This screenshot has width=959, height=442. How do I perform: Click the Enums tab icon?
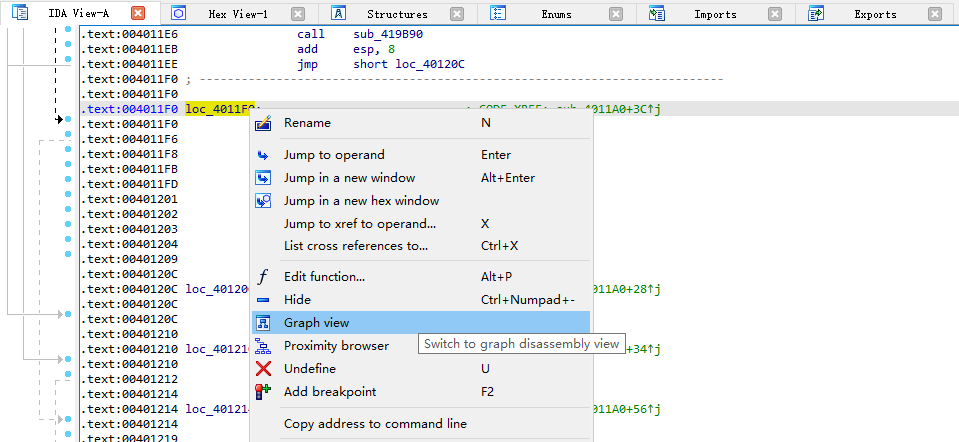(498, 13)
